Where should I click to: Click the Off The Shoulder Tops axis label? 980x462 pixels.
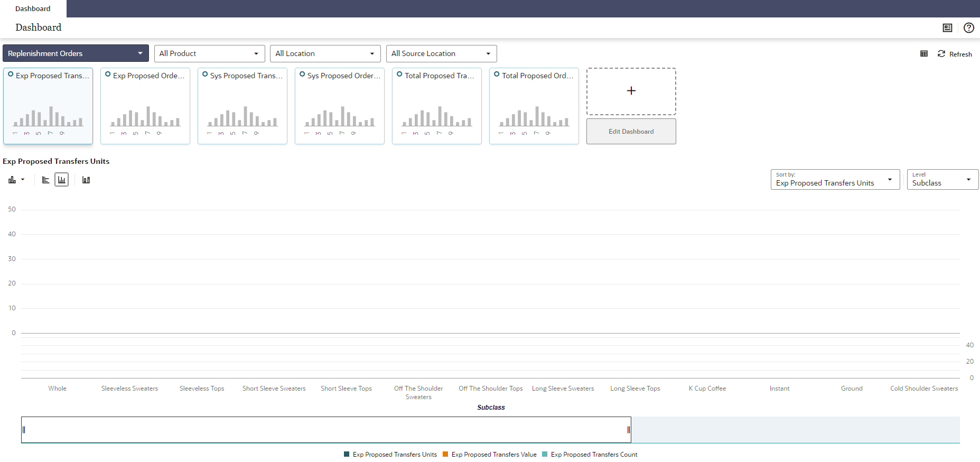[x=491, y=389]
